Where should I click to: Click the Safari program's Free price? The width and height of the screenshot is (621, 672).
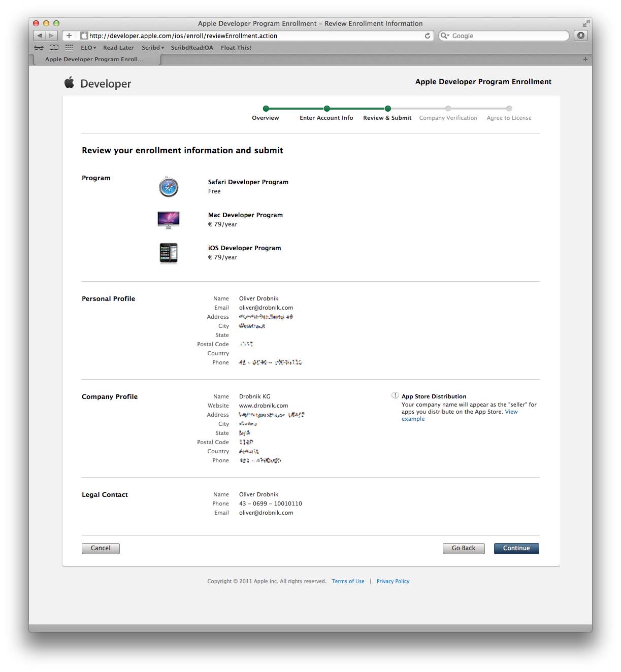[214, 191]
